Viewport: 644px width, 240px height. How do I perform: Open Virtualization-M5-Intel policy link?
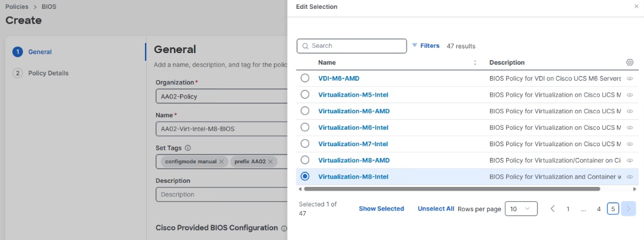coord(353,95)
